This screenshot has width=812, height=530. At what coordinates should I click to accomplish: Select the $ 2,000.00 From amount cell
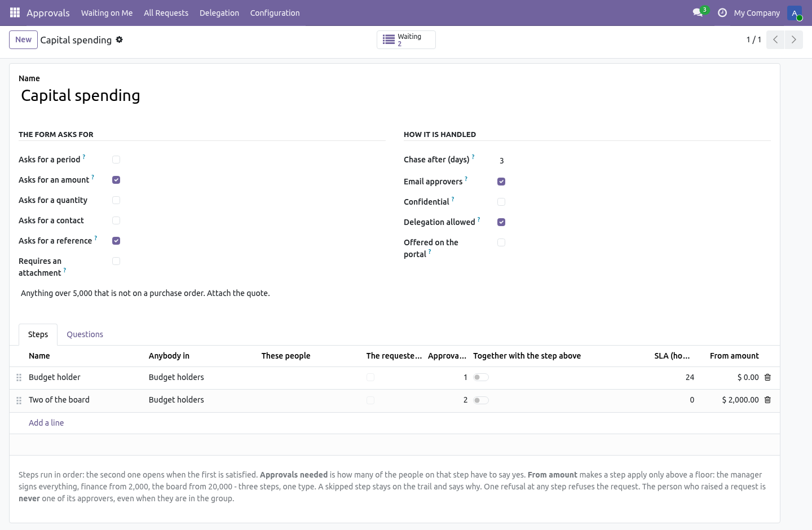[731, 400]
